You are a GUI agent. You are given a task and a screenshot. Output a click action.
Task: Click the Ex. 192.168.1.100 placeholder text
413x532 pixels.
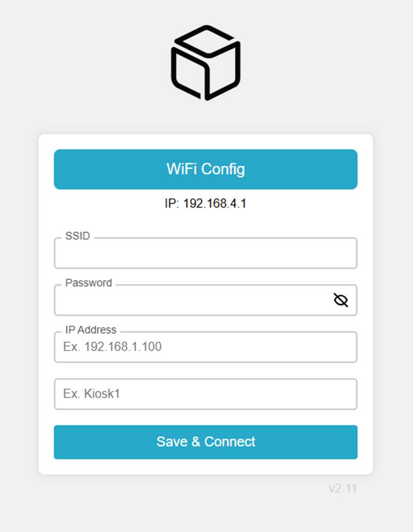click(x=113, y=347)
